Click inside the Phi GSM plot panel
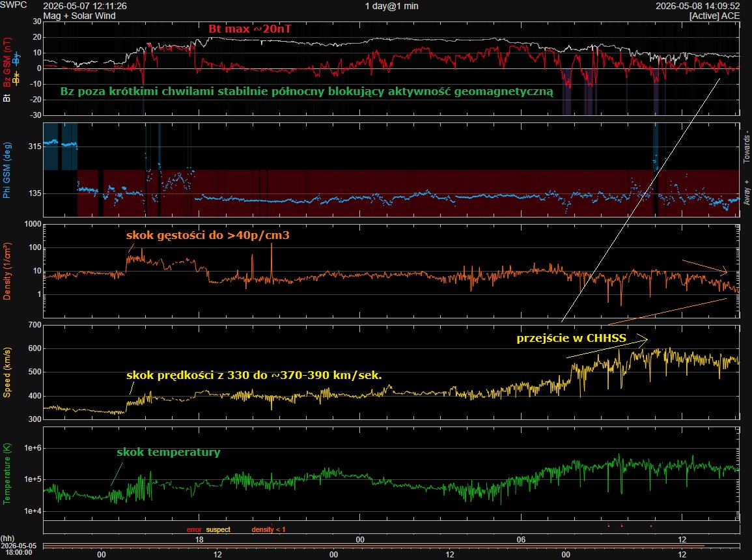Viewport: 752px width, 560px height. coord(391,170)
